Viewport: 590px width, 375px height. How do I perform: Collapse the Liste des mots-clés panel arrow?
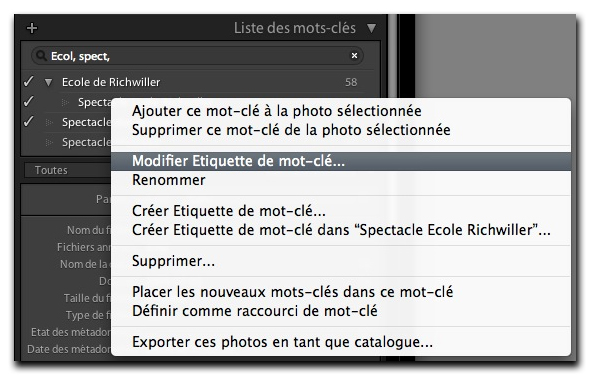pyautogui.click(x=371, y=28)
